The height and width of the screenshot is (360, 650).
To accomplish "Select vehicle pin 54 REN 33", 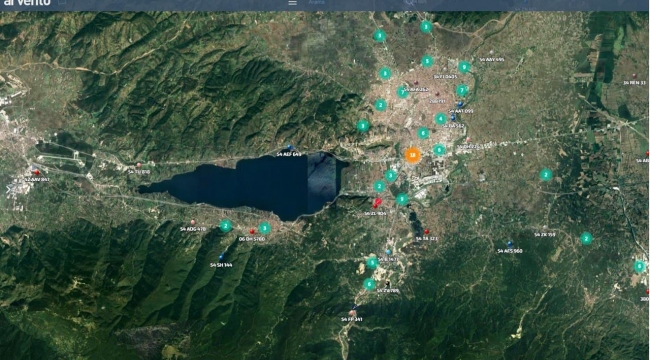I will point(634,76).
